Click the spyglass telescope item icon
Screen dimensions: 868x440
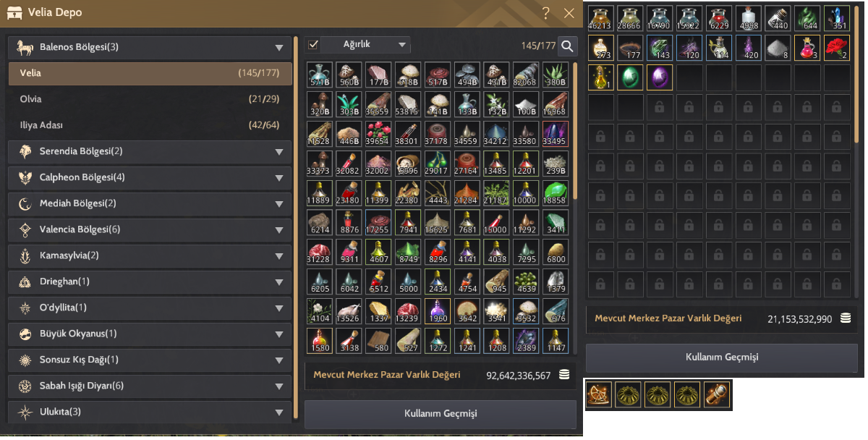(x=717, y=394)
